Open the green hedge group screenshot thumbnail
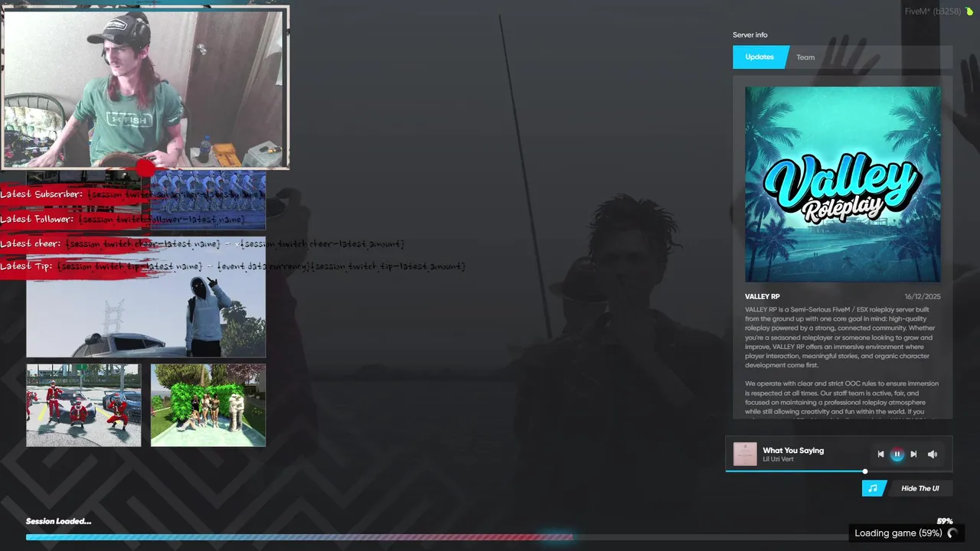This screenshot has width=980, height=551. pos(208,405)
